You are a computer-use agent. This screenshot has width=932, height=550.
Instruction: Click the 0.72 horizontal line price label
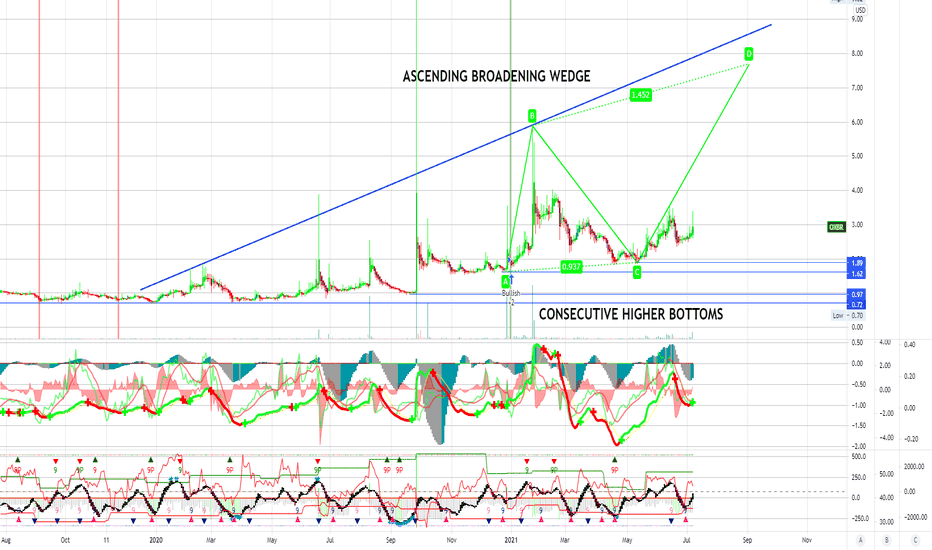[x=857, y=304]
